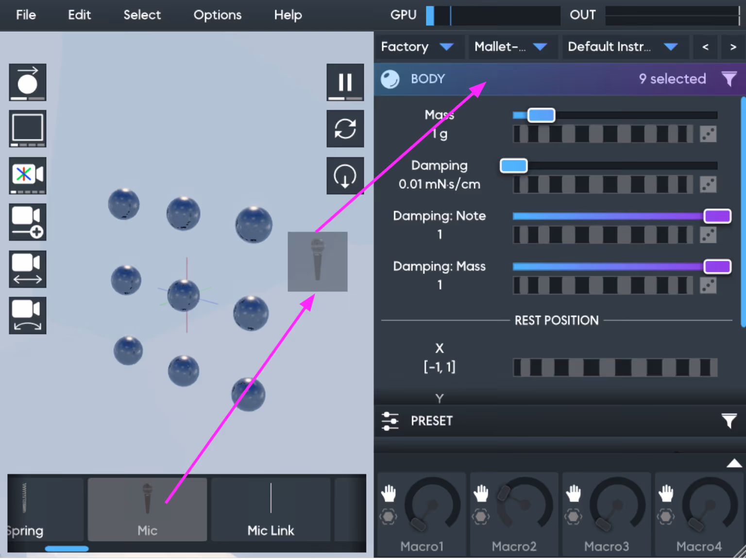Select the Spring element in the palette
The height and width of the screenshot is (560, 746).
(46, 509)
